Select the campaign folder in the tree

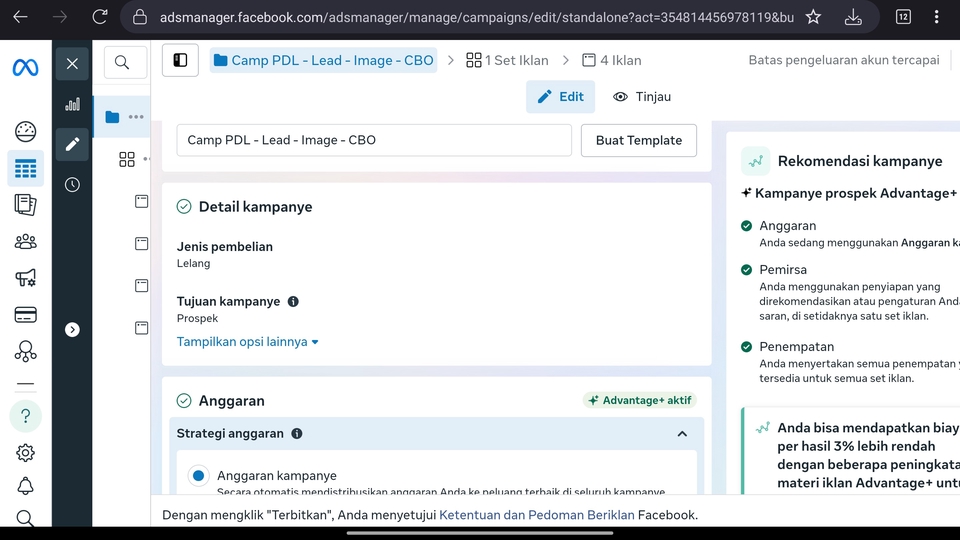point(112,116)
